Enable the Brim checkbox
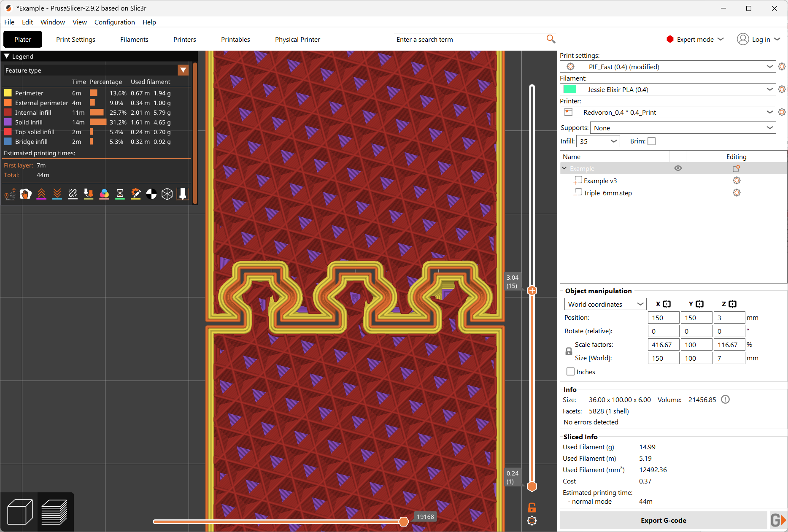 [652, 141]
